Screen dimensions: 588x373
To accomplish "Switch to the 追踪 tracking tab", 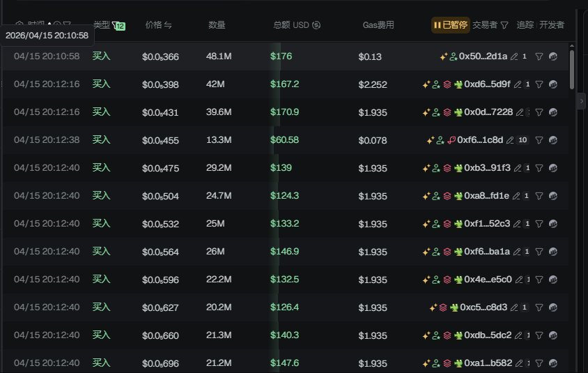I will coord(525,25).
